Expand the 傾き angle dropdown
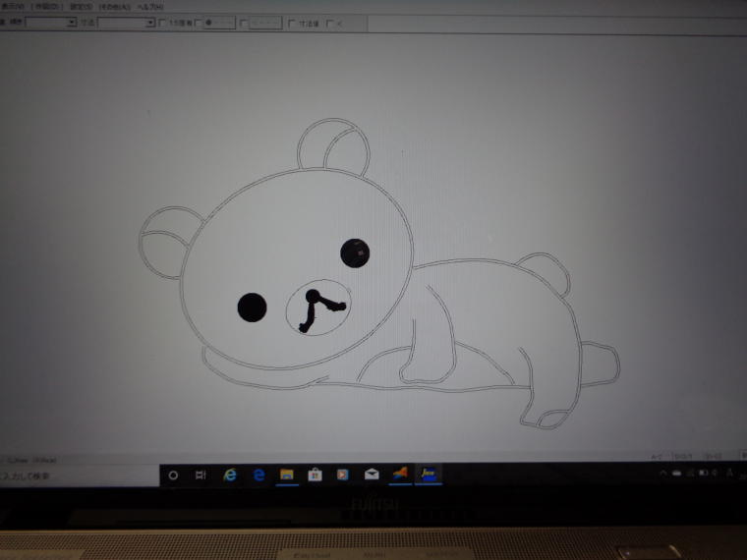This screenshot has height=560, width=747. [x=72, y=22]
